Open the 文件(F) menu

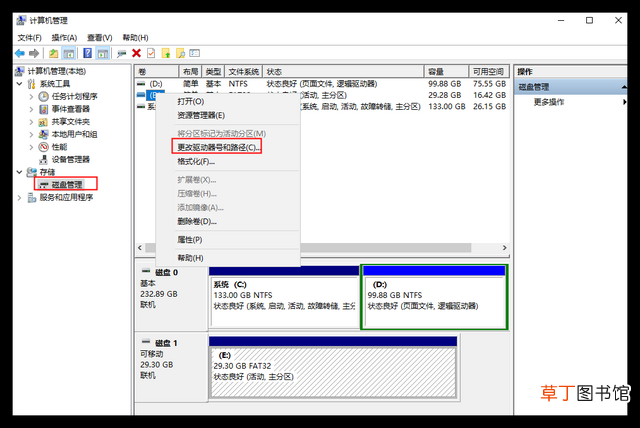click(29, 38)
